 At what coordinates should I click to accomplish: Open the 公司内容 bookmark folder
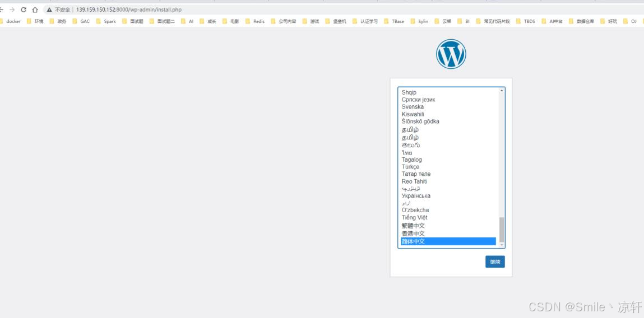pos(284,21)
